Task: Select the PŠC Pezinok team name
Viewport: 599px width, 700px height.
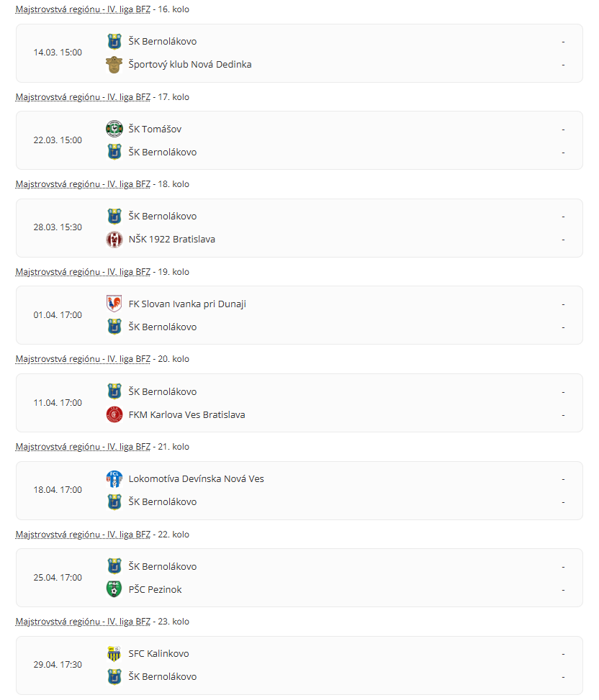Action: (155, 590)
